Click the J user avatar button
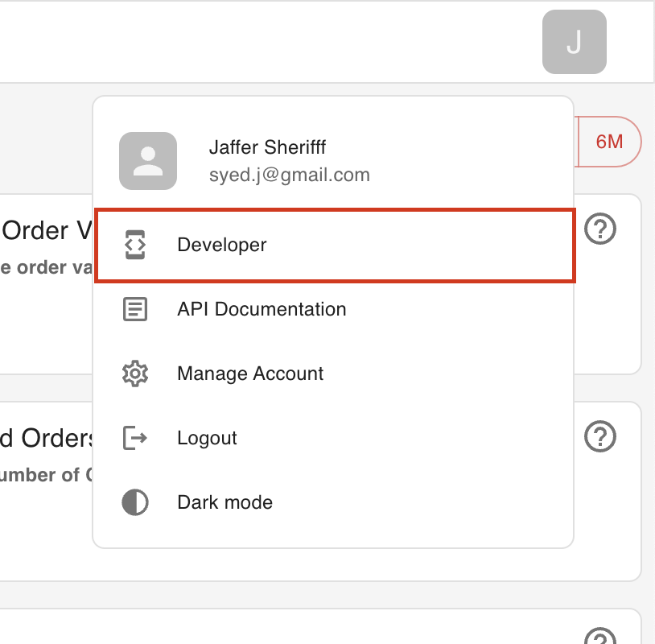Image resolution: width=655 pixels, height=644 pixels. click(574, 42)
